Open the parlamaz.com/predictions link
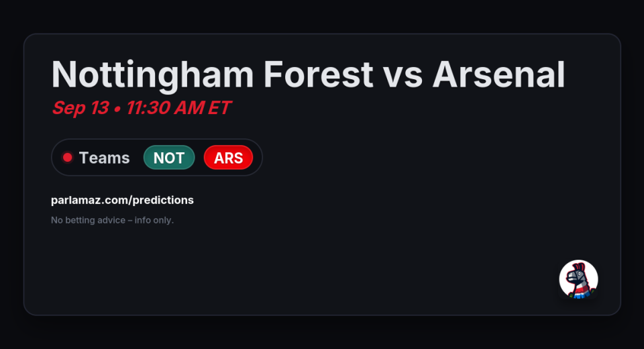Image resolution: width=644 pixels, height=349 pixels. click(x=122, y=200)
